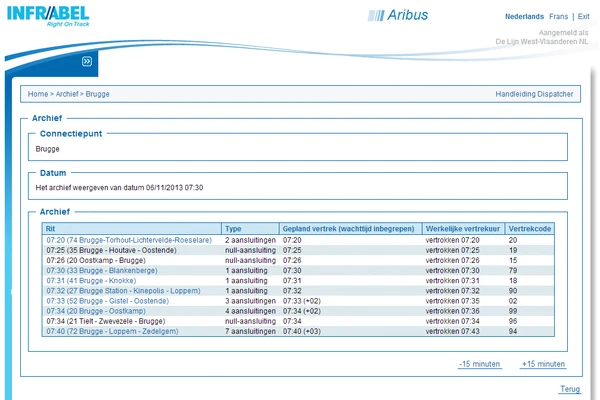The image size is (600, 400).
Task: Click departure code 79
Action: click(x=513, y=270)
